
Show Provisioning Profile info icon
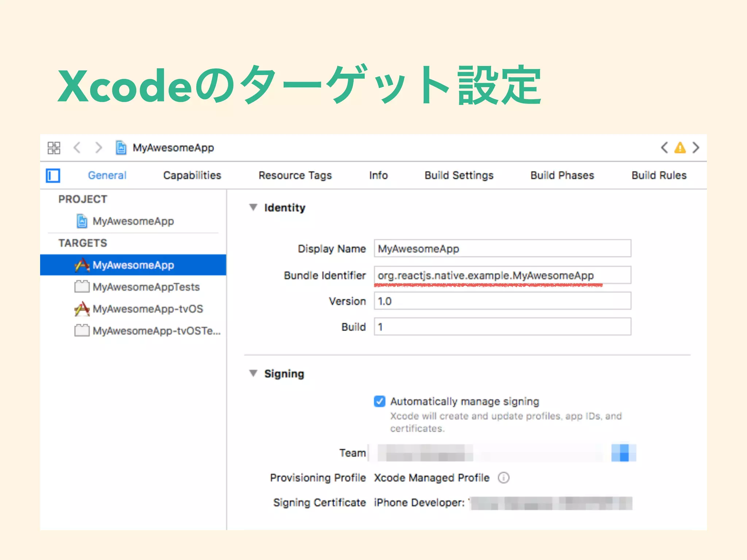tap(504, 478)
